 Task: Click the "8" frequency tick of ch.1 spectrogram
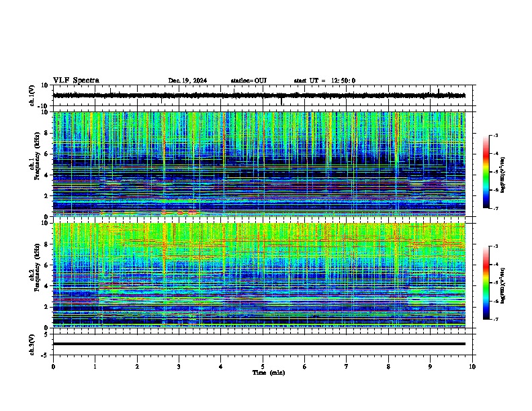tap(46, 133)
